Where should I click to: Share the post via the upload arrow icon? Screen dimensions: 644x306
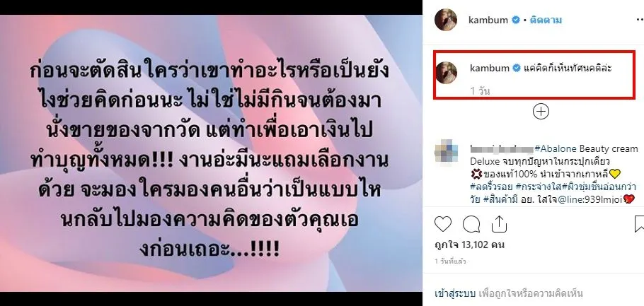click(x=500, y=224)
